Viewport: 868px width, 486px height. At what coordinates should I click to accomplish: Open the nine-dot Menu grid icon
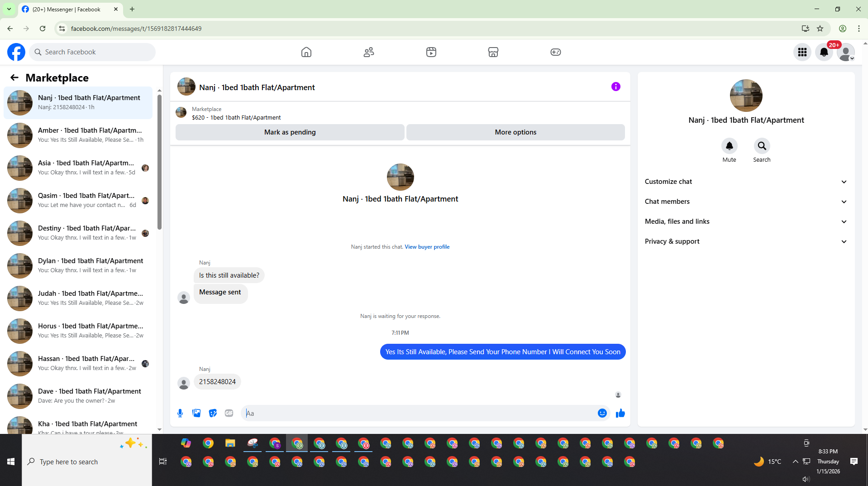(802, 52)
